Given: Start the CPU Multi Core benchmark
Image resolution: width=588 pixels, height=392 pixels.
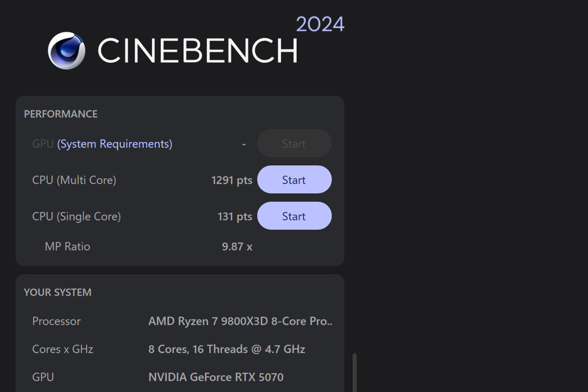Looking at the screenshot, I should coord(294,180).
